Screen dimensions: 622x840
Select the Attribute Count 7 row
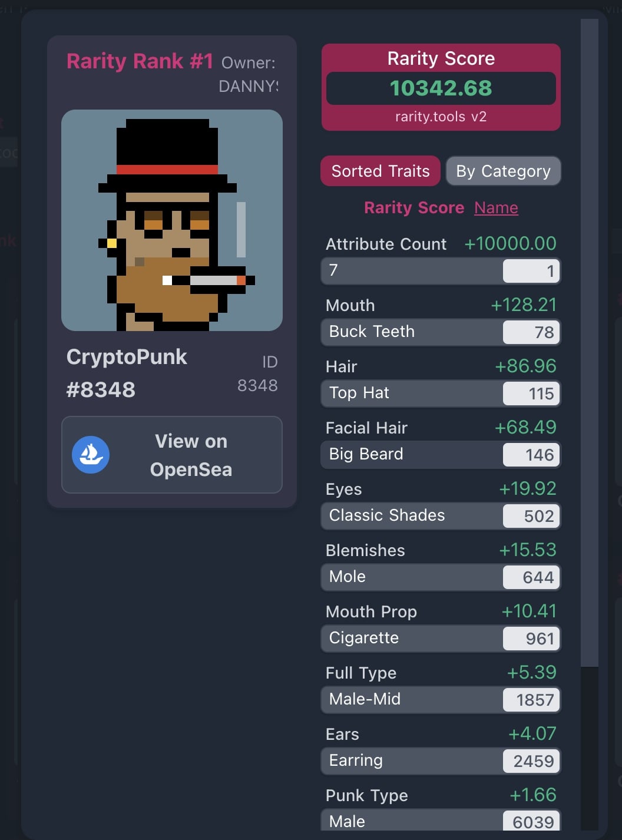click(441, 271)
